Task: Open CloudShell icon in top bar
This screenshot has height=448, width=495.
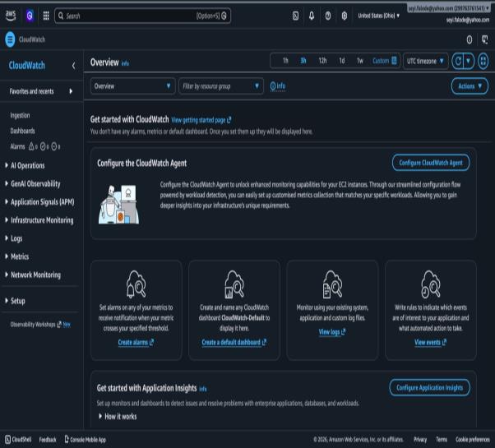Action: pos(295,16)
